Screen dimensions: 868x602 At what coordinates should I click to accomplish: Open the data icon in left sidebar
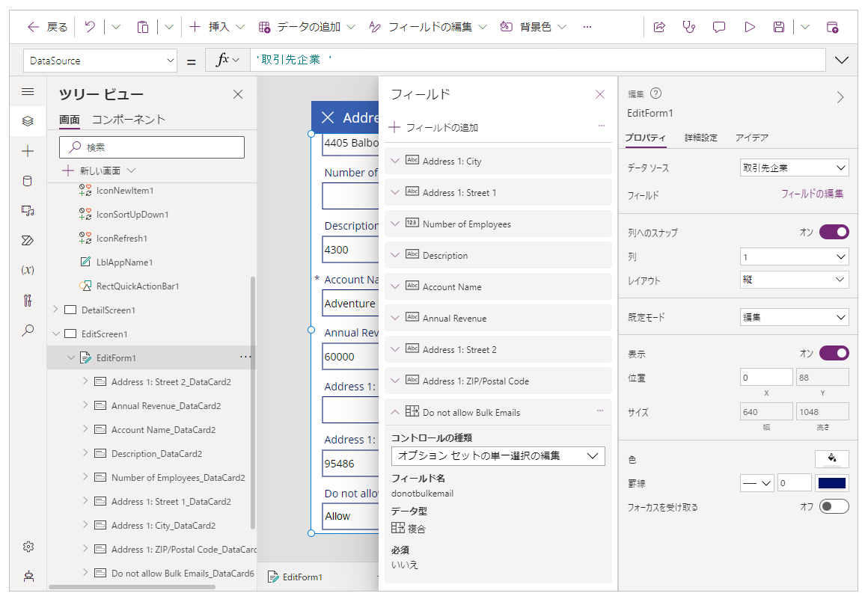(x=28, y=181)
